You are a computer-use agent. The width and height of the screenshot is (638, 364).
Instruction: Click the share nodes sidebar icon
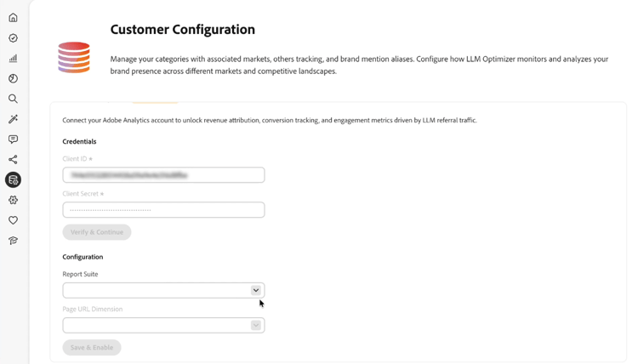pos(13,160)
